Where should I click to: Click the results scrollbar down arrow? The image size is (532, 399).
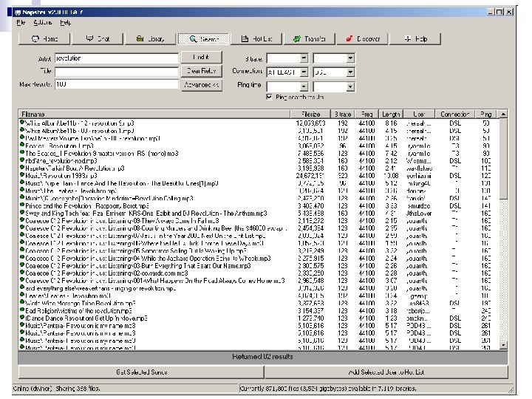(x=503, y=345)
